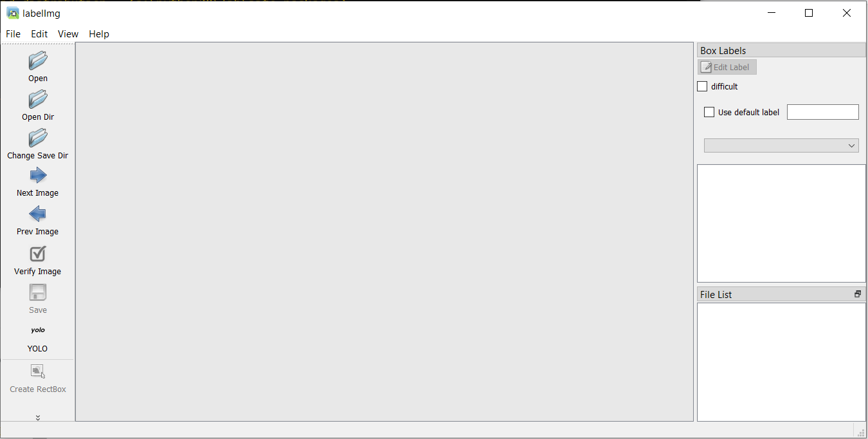This screenshot has width=868, height=439.
Task: Open the Help menu
Action: (99, 34)
